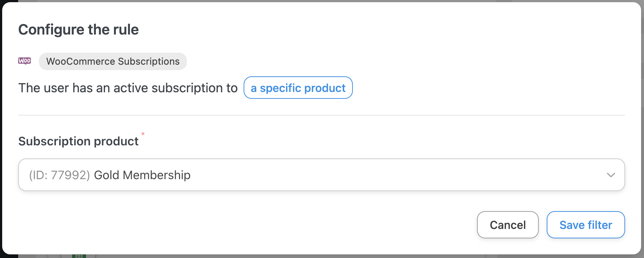Click the dark backdrop left of the dialog
Viewport: 644px width, 258px height.
coord(1,127)
